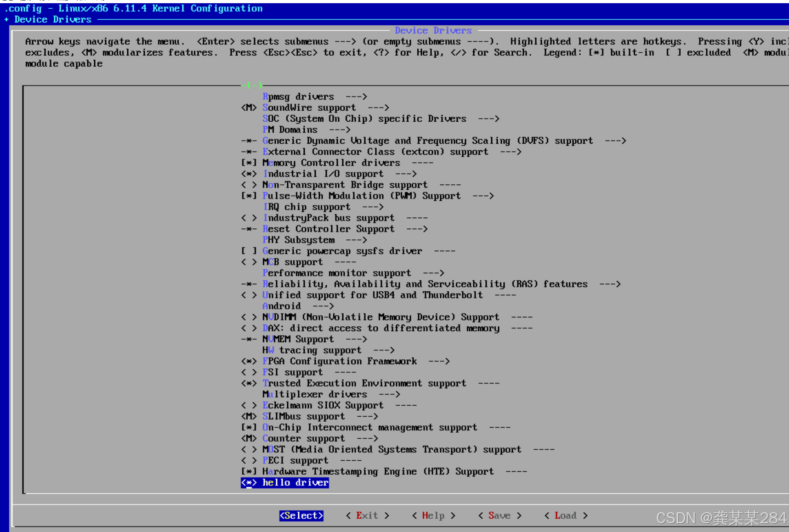Viewport: 789px width, 532px height.
Task: Enable NVDIMM support checkbox
Action: point(249,317)
